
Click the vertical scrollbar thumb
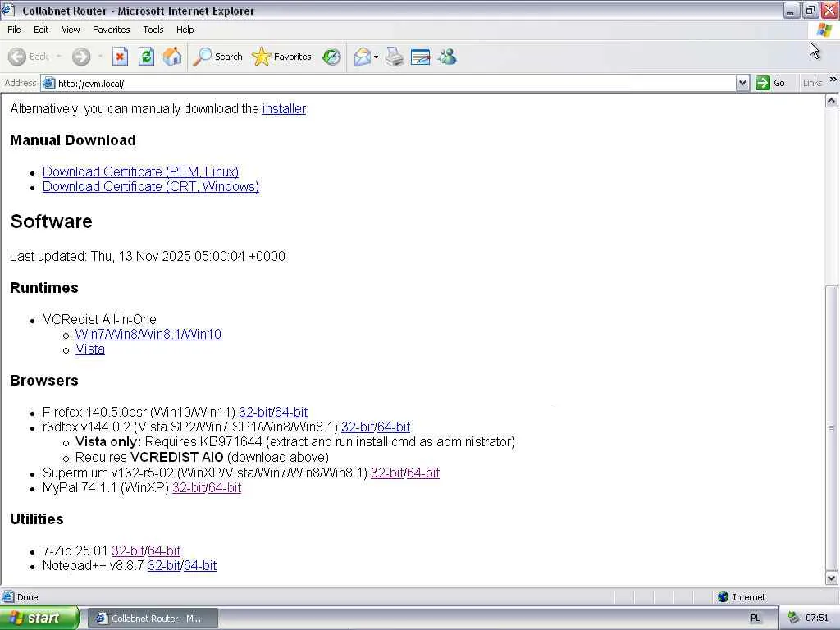832,427
